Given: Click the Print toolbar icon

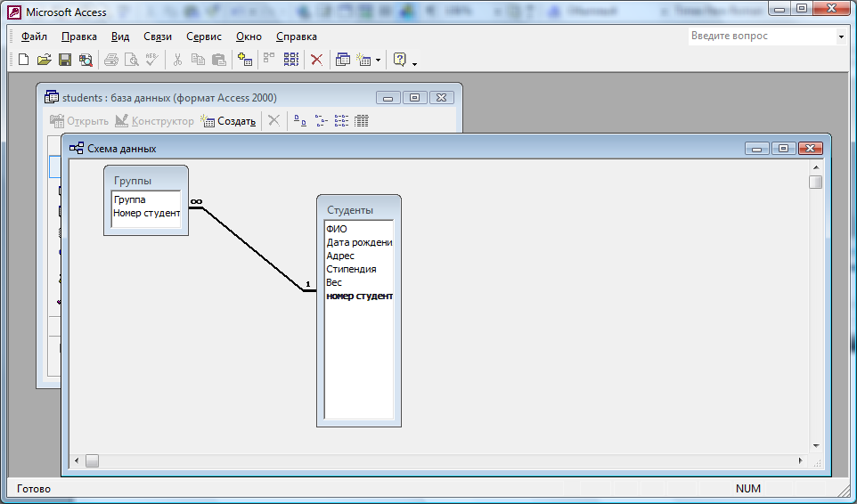Looking at the screenshot, I should (111, 60).
